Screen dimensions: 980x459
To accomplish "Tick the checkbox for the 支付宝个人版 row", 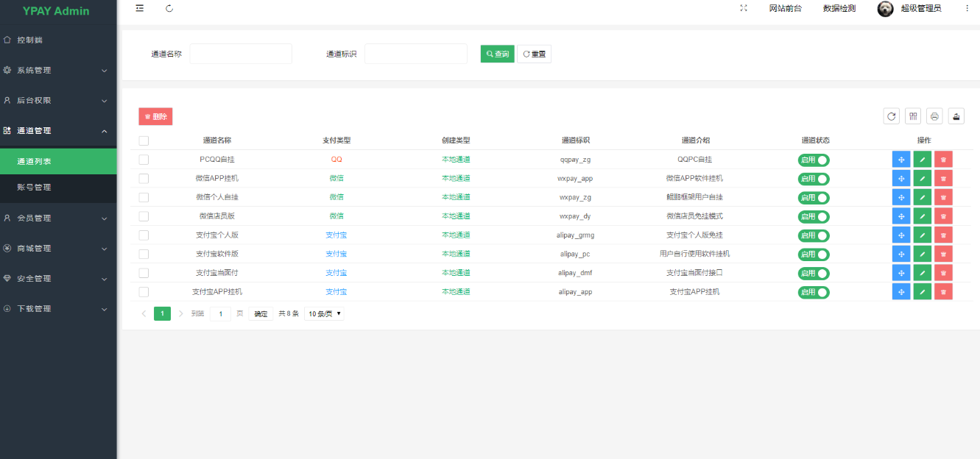I will pos(144,235).
